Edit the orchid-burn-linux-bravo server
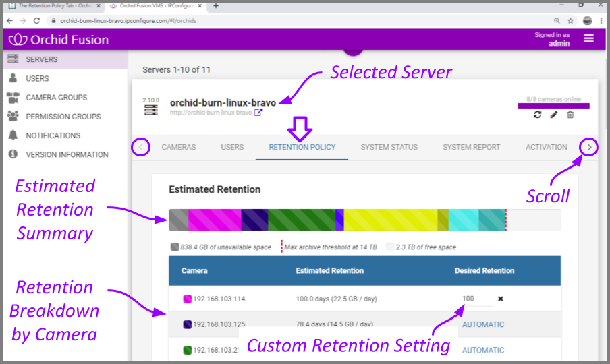610x364 pixels. pos(553,115)
